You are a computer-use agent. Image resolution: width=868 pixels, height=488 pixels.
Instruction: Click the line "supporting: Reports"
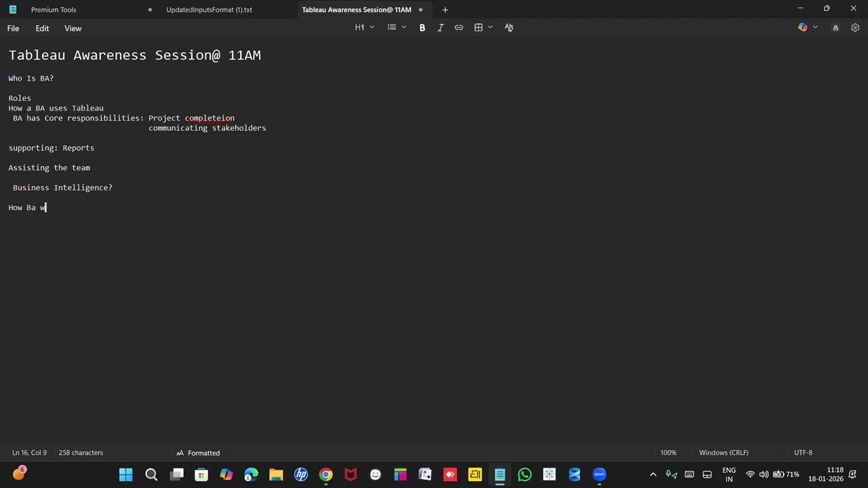pyautogui.click(x=52, y=148)
